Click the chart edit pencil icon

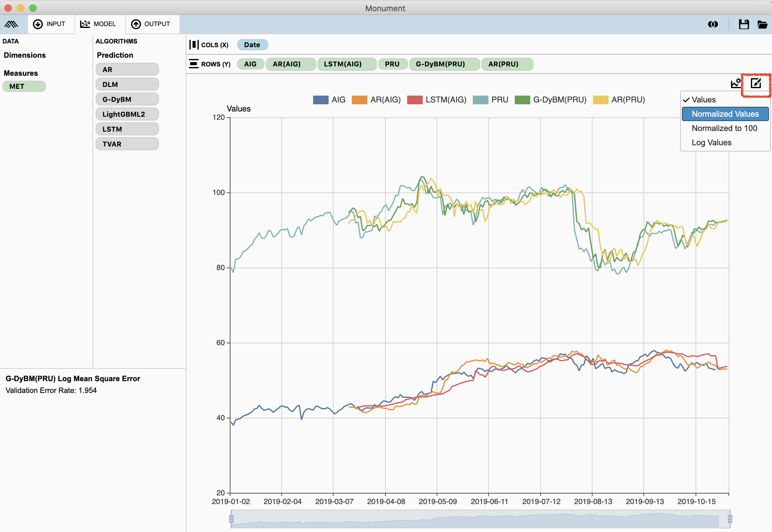click(756, 83)
